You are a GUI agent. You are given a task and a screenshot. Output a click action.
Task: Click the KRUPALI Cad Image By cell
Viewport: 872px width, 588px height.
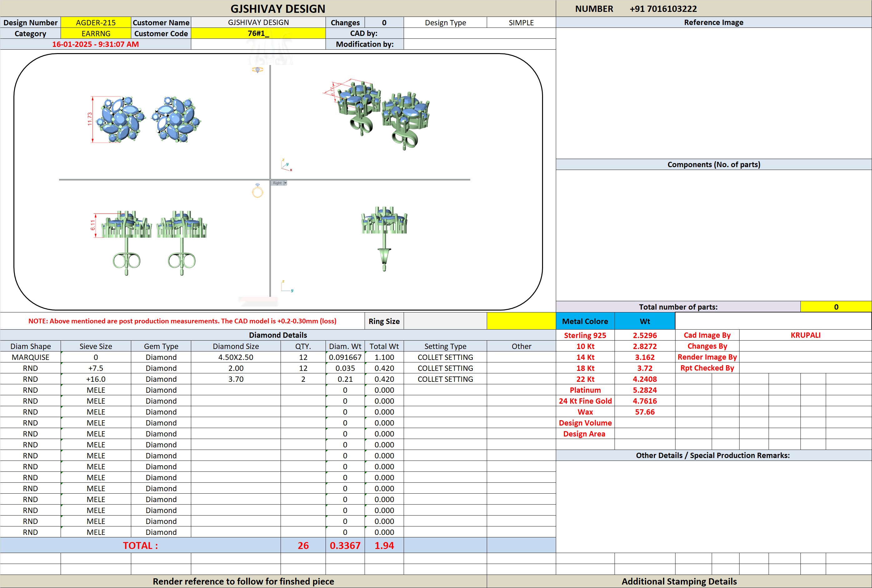pyautogui.click(x=805, y=335)
